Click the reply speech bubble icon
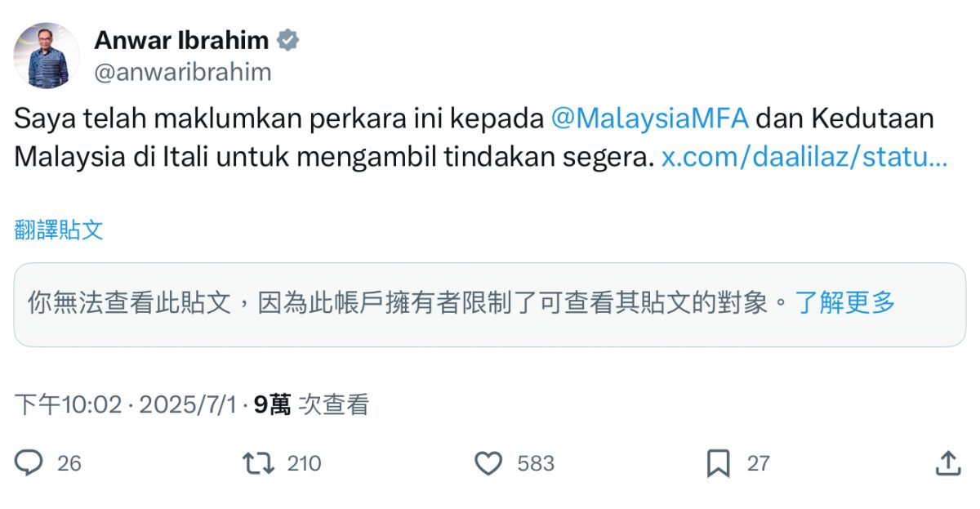Image resolution: width=980 pixels, height=509 pixels. (x=29, y=463)
